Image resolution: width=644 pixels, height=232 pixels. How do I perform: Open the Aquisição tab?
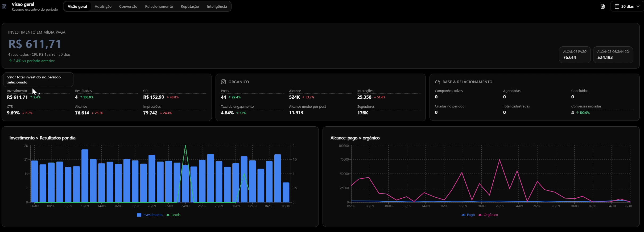click(x=103, y=6)
